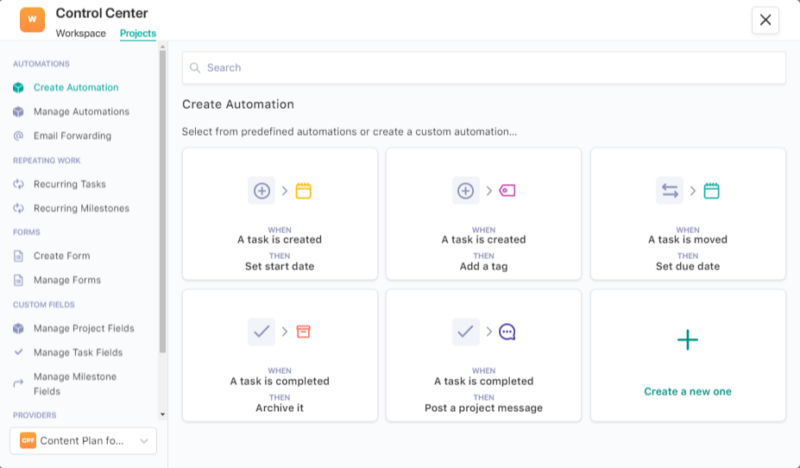Screen dimensions: 800x468
Task: Click the move arrows icon on Set due date card
Action: coord(670,191)
